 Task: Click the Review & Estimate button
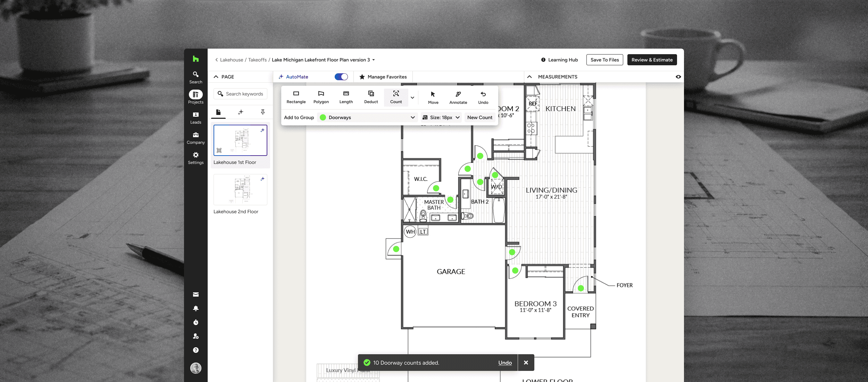[652, 60]
